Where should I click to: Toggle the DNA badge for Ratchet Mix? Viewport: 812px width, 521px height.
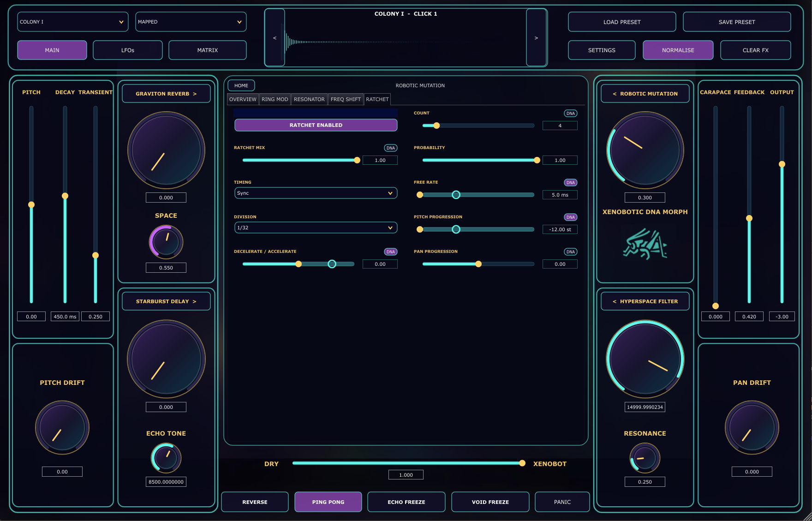point(391,148)
